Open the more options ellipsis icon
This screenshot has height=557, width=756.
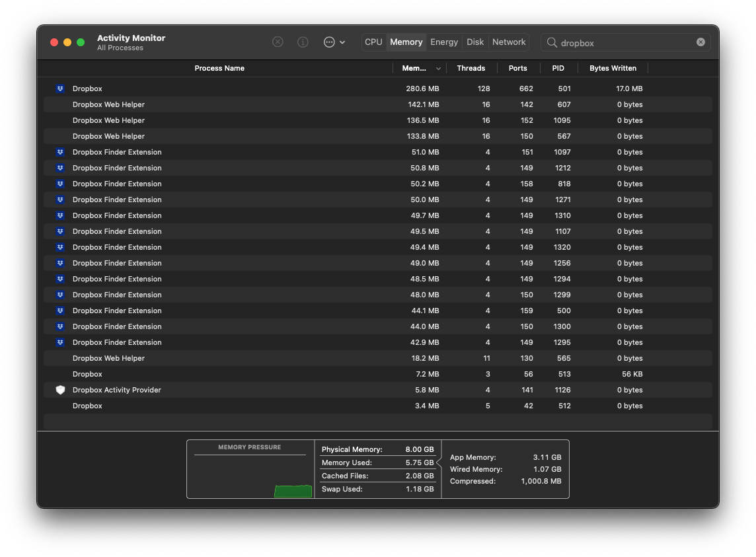(x=329, y=42)
